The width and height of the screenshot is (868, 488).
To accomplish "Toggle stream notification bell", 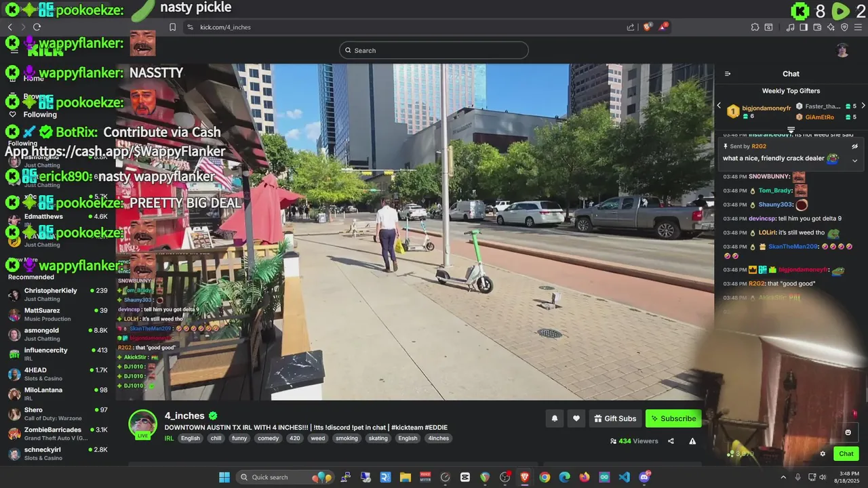I will [x=554, y=419].
